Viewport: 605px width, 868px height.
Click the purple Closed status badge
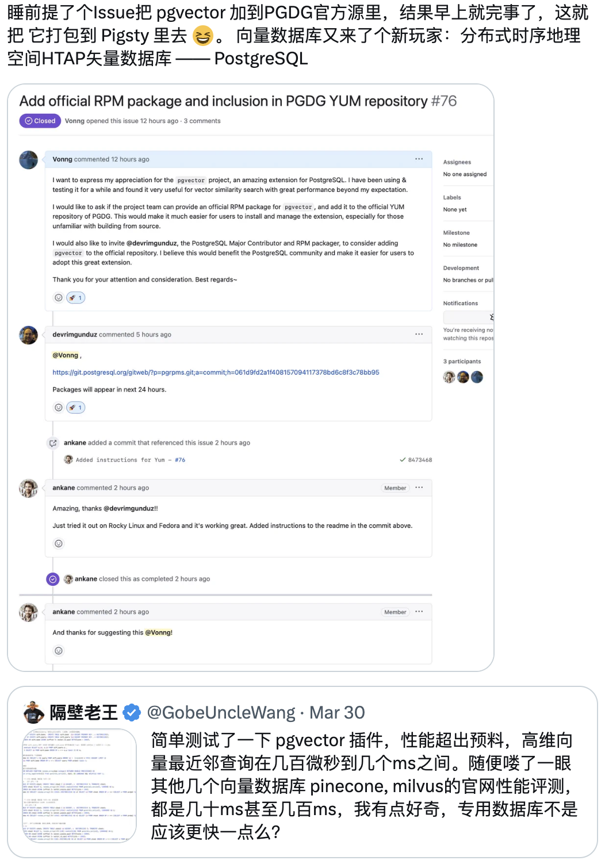coord(40,121)
